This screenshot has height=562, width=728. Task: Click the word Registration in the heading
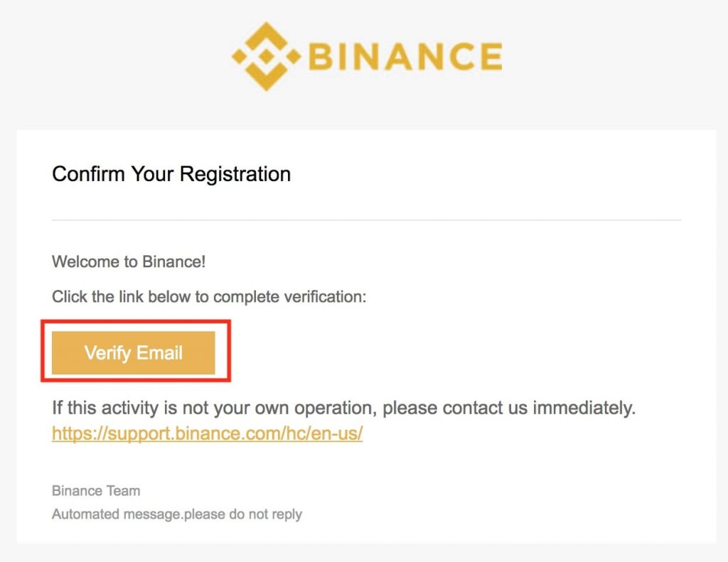tap(235, 175)
